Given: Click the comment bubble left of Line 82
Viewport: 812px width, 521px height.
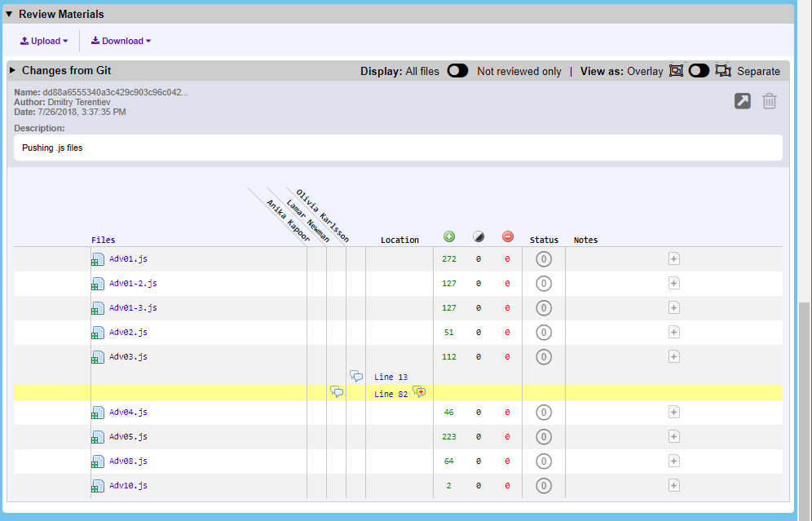Looking at the screenshot, I should click(338, 392).
